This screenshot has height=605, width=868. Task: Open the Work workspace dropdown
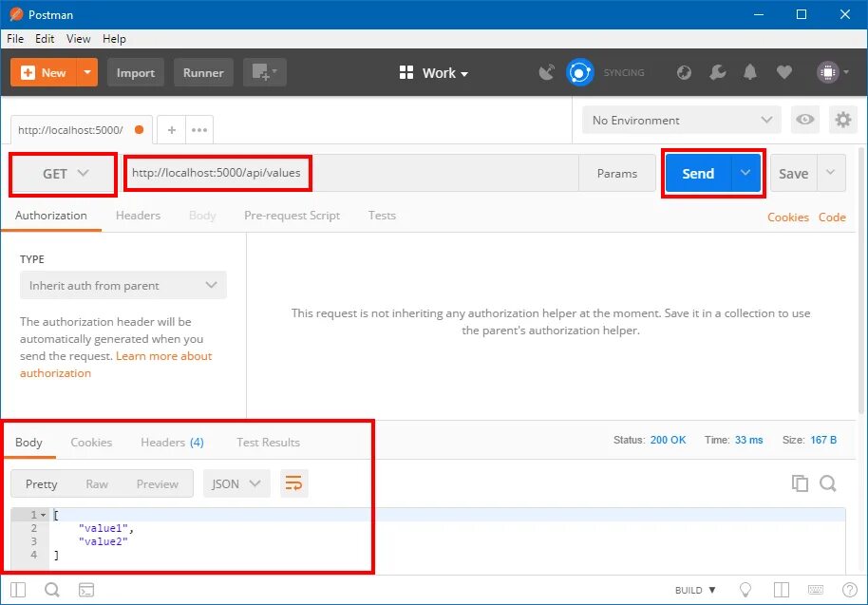click(x=434, y=72)
